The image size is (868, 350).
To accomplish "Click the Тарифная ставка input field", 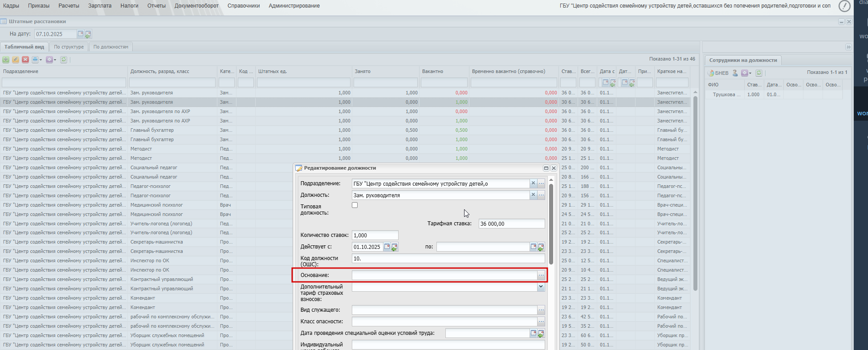I will click(x=511, y=224).
